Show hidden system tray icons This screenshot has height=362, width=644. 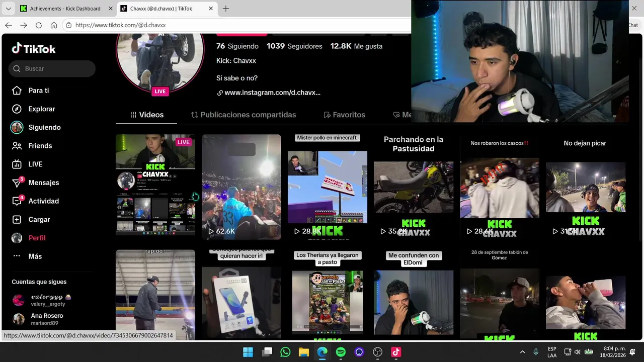pos(522,352)
